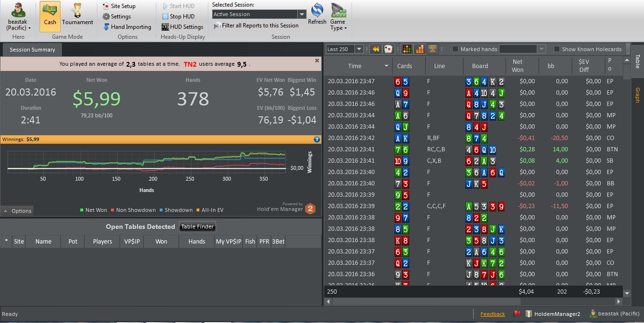644x323 pixels.
Task: Open the Last 250 hands dropdown
Action: [344, 49]
